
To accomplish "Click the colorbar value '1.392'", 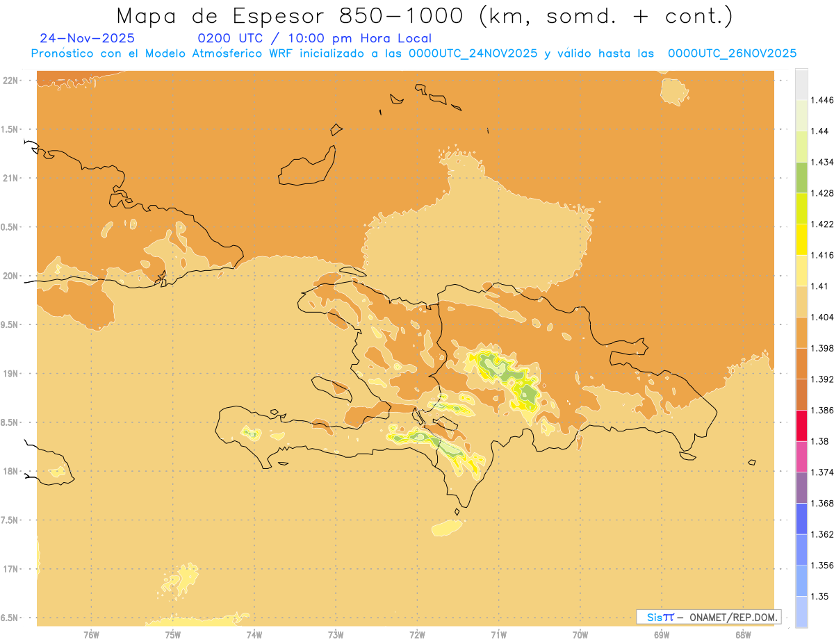I will [824, 379].
